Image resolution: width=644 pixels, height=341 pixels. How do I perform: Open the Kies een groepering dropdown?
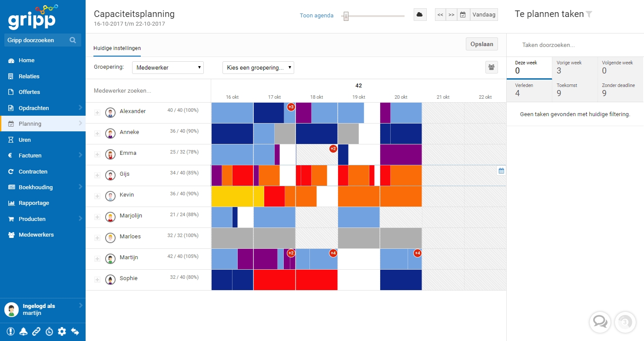point(258,67)
